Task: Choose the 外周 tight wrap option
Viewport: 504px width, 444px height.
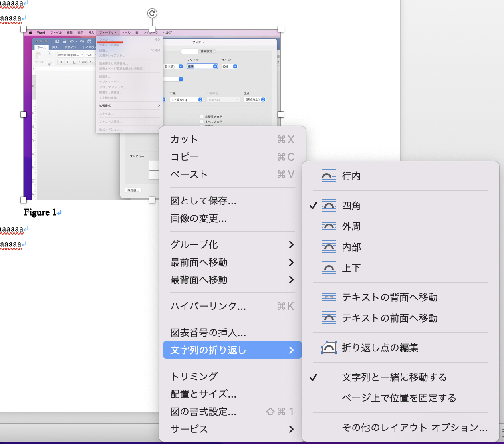Action: pyautogui.click(x=401, y=226)
